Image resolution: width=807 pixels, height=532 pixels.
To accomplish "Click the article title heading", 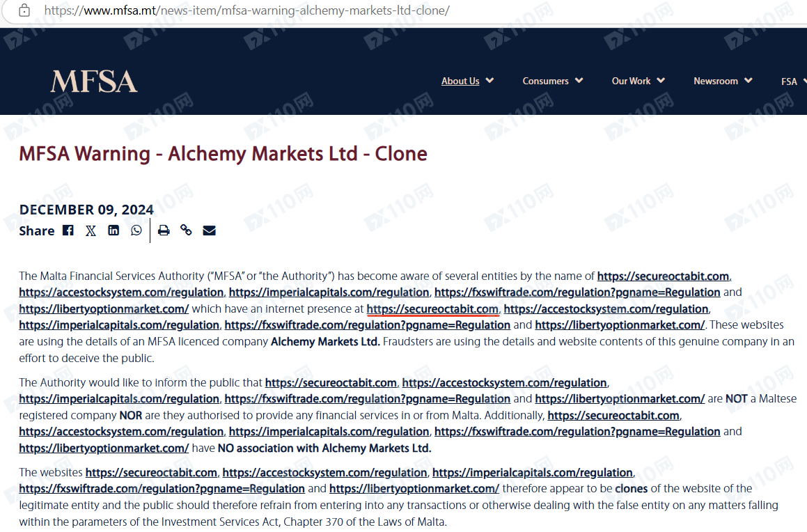I will click(223, 154).
